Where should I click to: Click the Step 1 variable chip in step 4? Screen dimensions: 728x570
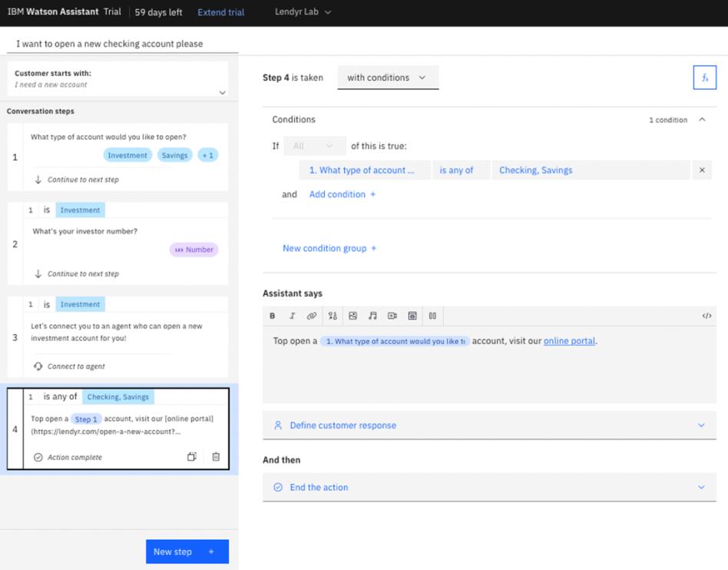coord(86,419)
